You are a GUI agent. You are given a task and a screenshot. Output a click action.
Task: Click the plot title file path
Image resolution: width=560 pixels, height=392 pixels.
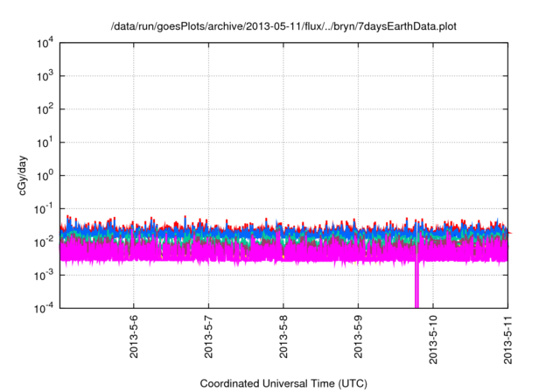pos(283,26)
